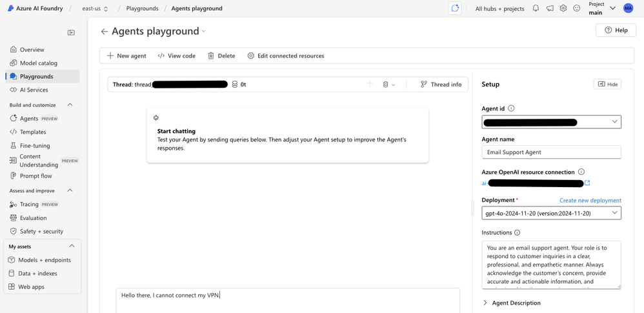Click the thread token count stack icon
The image size is (644, 313).
[x=235, y=84]
